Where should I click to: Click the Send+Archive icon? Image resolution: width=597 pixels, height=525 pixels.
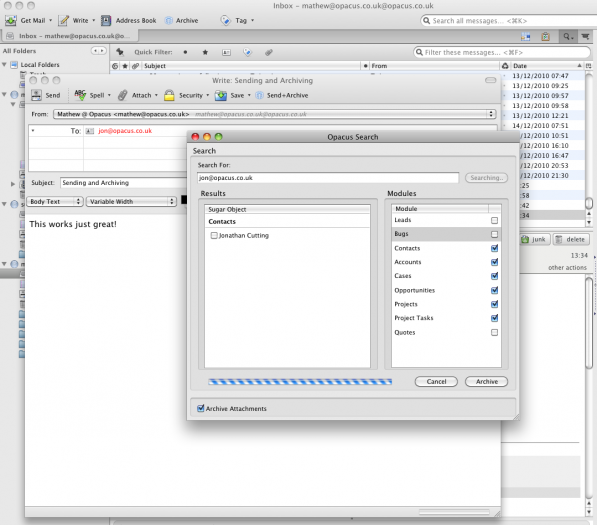259,95
